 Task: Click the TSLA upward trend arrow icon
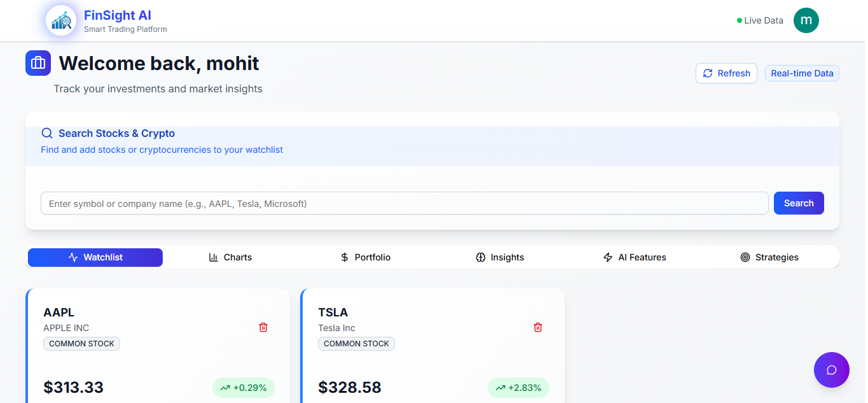pyautogui.click(x=500, y=388)
